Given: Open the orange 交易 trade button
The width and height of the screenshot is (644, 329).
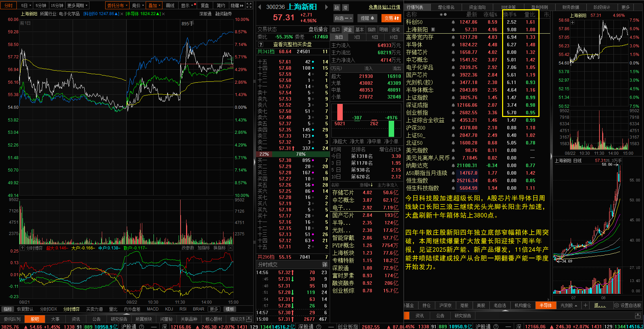Looking at the screenshot, I should 391,18.
